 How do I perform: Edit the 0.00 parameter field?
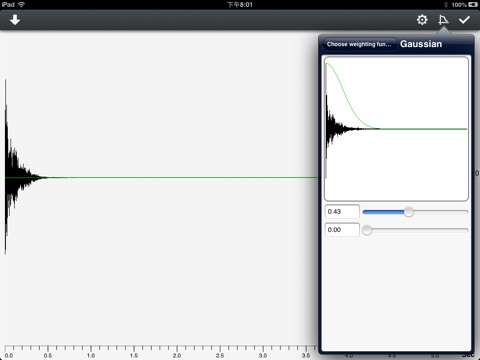click(342, 230)
